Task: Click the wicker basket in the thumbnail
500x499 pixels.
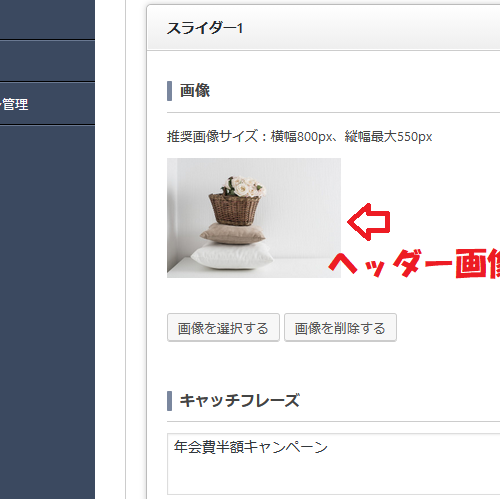Action: point(234,210)
